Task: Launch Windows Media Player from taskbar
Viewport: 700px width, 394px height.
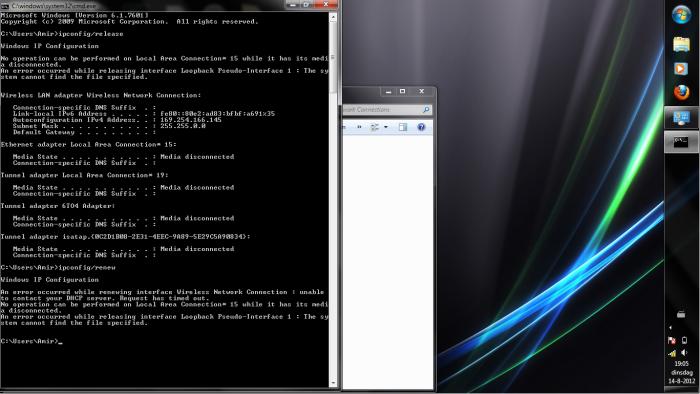Action: pyautogui.click(x=681, y=69)
